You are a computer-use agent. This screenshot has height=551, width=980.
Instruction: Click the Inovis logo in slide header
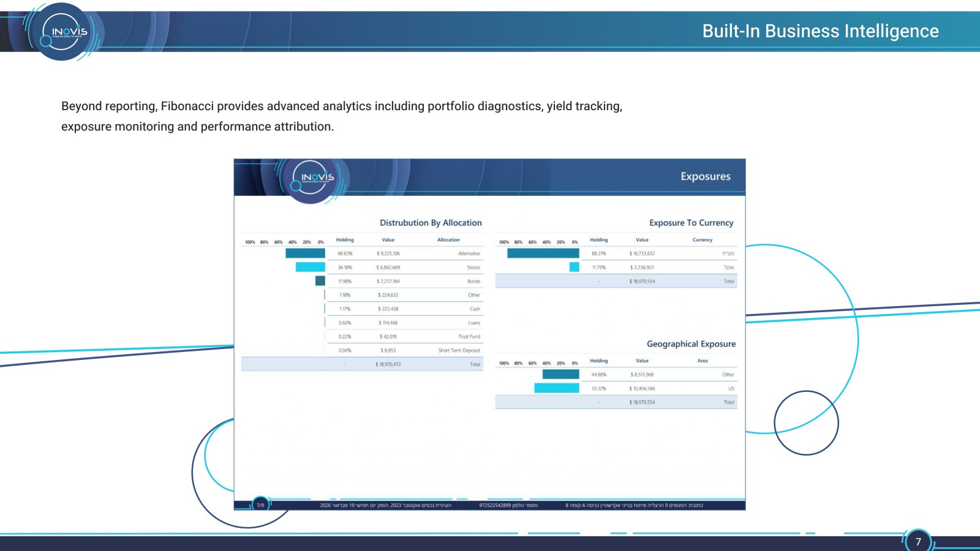point(65,32)
